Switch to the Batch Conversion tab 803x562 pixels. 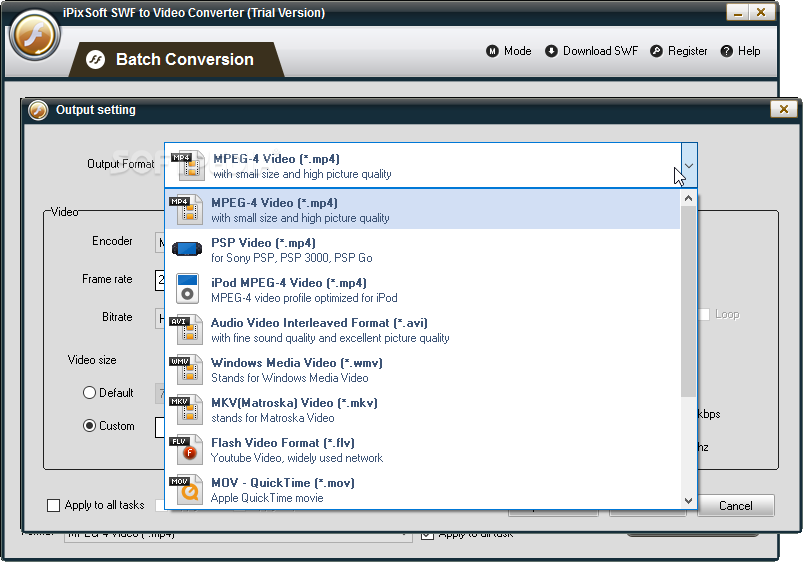176,59
